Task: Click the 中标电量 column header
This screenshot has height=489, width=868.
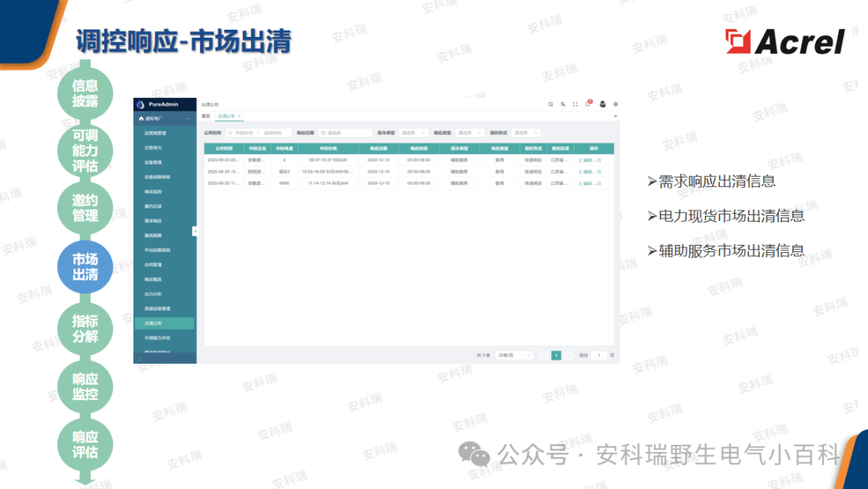Action: (285, 149)
